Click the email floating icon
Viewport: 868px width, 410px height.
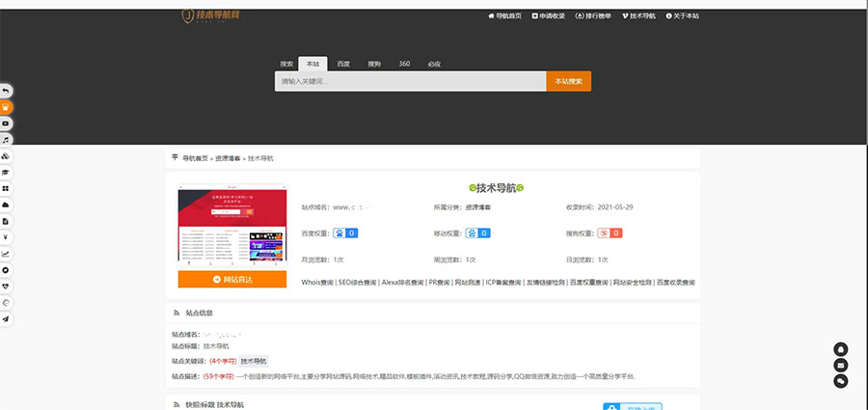point(841,365)
